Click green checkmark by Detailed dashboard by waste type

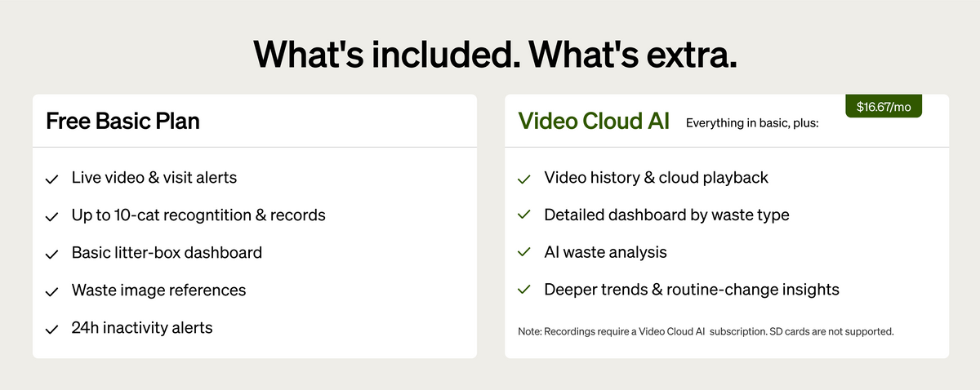click(524, 215)
